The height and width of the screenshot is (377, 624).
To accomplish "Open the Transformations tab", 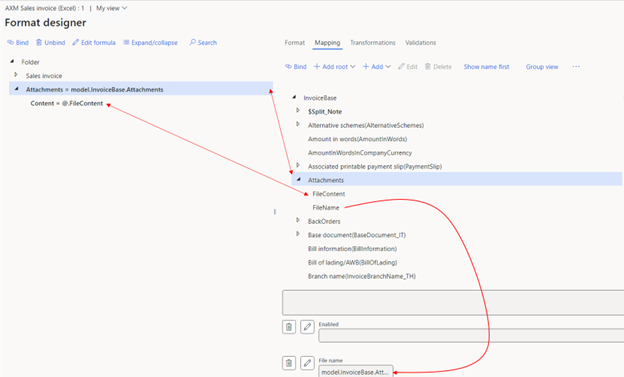I will pyautogui.click(x=372, y=43).
